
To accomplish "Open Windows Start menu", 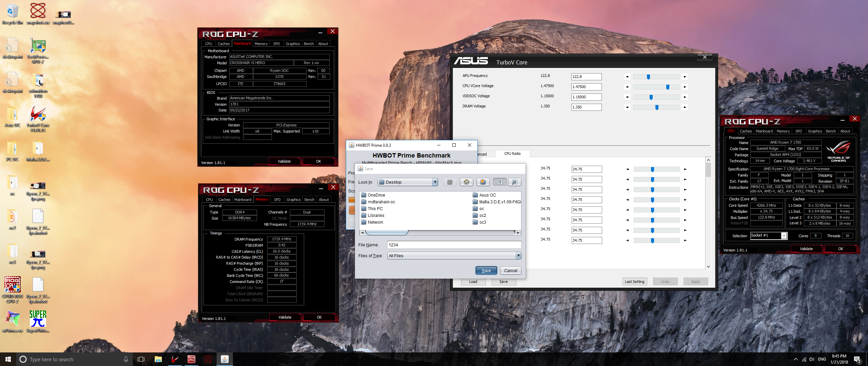I will 8,359.
